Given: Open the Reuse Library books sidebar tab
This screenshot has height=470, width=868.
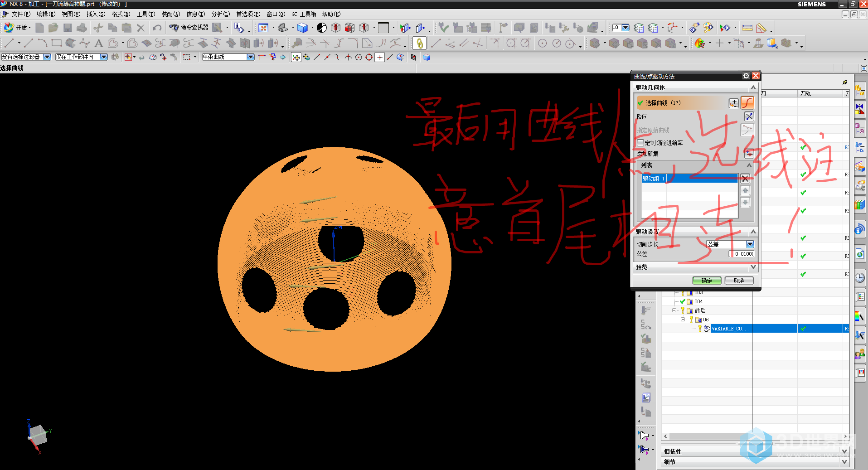Looking at the screenshot, I should pos(860,204).
